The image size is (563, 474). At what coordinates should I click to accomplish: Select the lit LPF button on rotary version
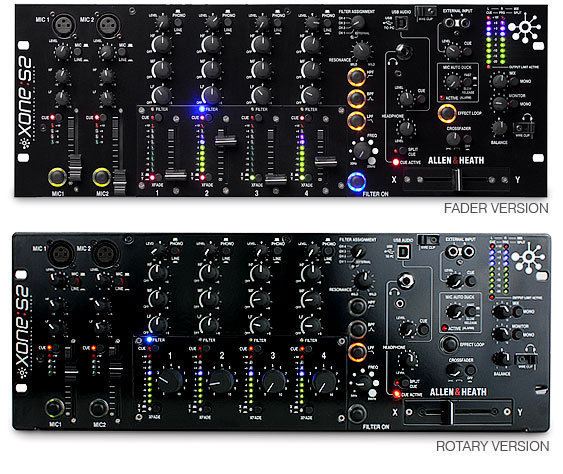[x=357, y=352]
